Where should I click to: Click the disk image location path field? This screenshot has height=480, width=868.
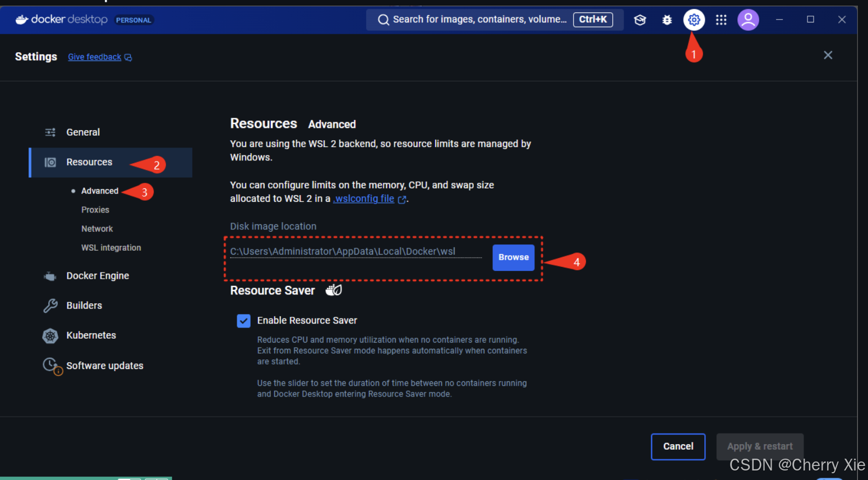(355, 252)
